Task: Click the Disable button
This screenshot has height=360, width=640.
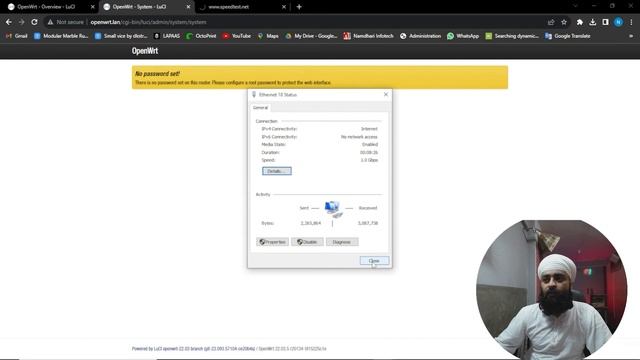Action: [307, 242]
